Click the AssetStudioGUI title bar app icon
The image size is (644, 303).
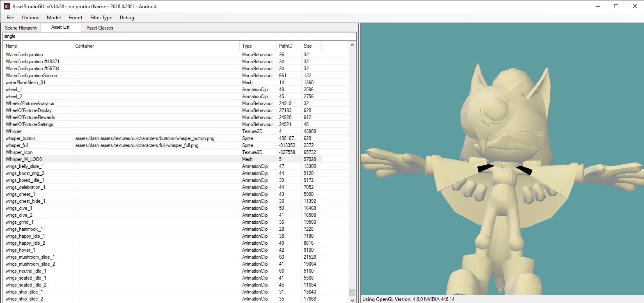coord(7,6)
